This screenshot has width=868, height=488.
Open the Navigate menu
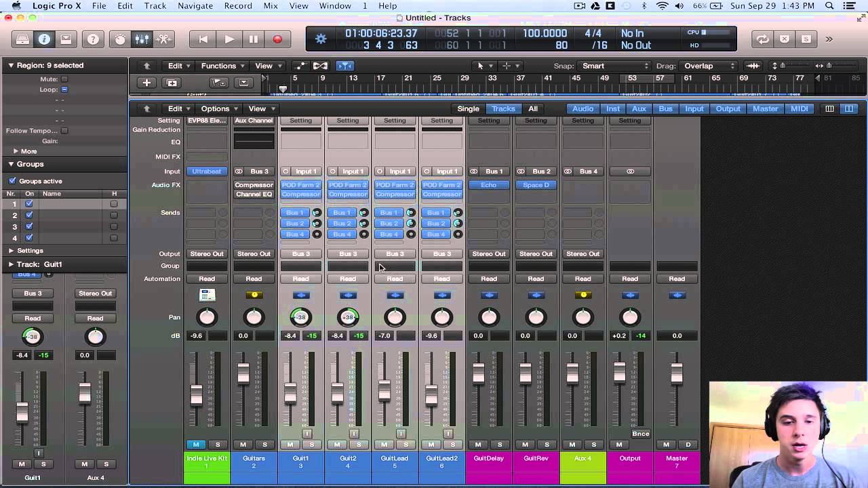(195, 6)
